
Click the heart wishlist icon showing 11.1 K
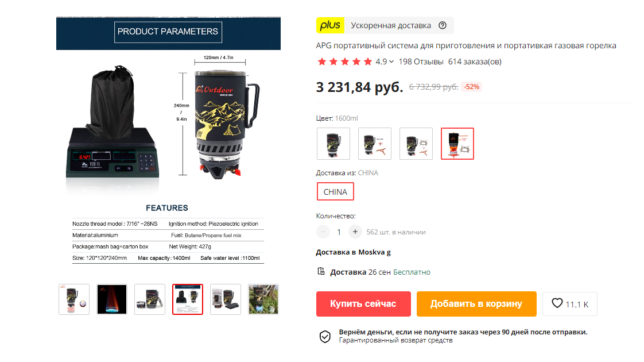[x=557, y=303]
